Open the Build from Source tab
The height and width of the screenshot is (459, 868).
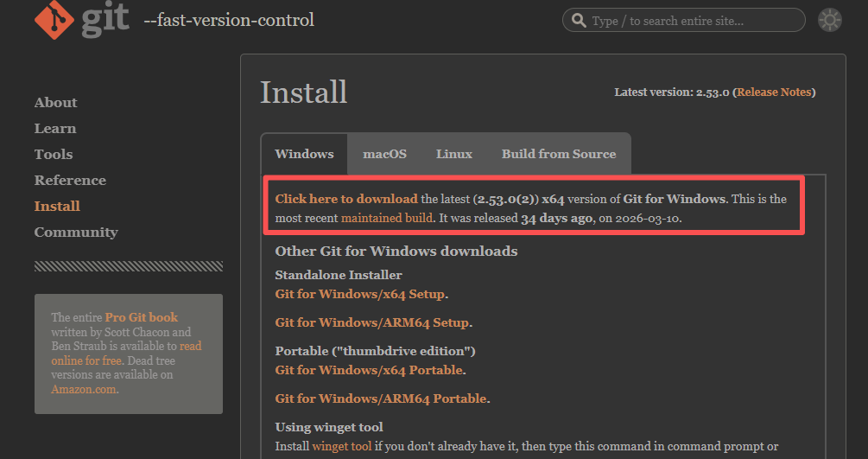tap(559, 154)
